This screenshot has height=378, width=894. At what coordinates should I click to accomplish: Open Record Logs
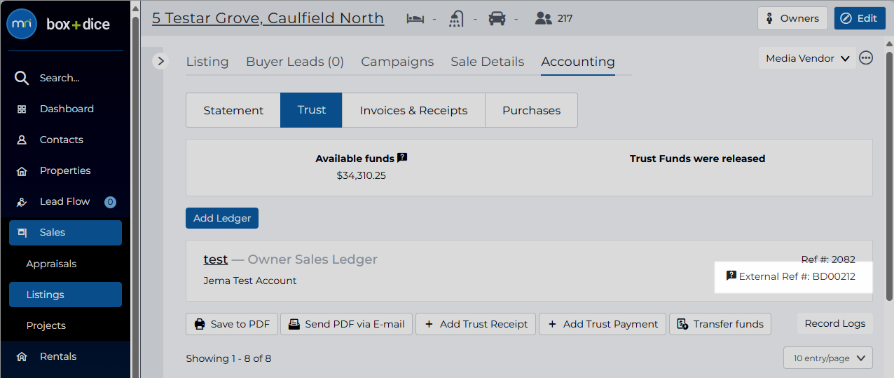tap(835, 323)
